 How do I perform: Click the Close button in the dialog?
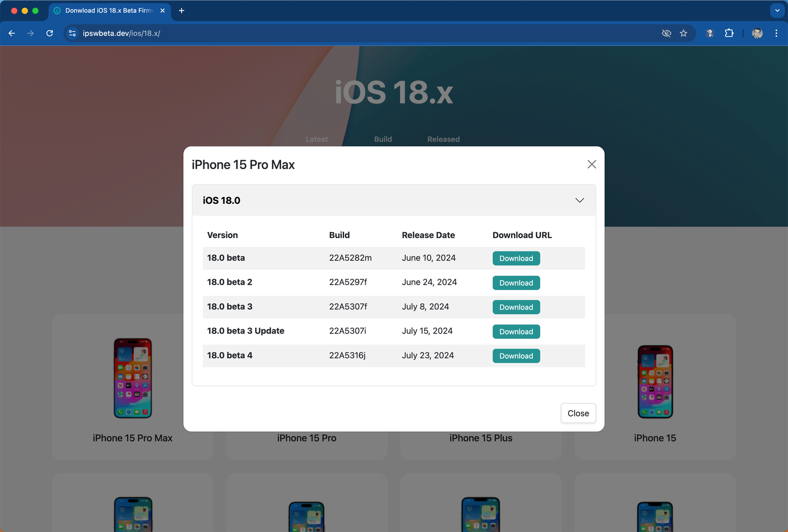point(578,413)
